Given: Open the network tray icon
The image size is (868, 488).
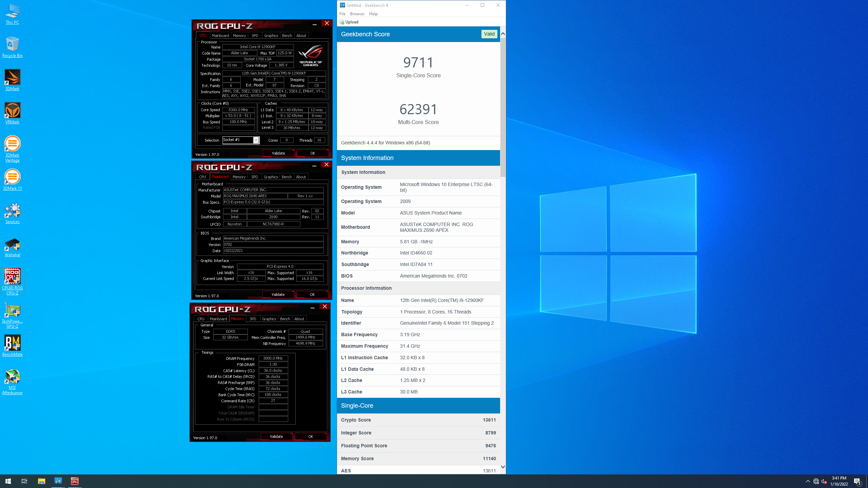Looking at the screenshot, I should (816, 481).
